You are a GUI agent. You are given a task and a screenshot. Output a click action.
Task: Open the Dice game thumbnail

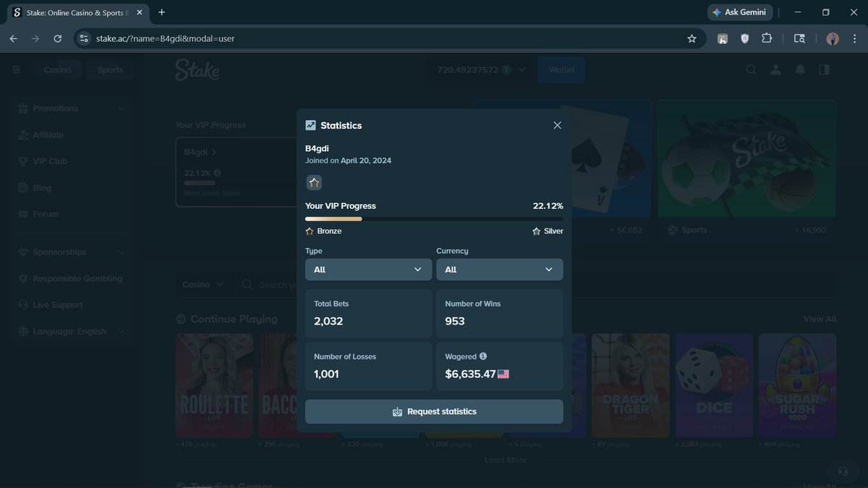[714, 385]
